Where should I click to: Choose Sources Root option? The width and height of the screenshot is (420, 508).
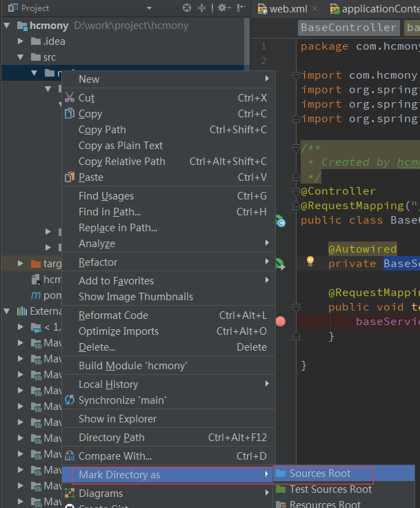(344, 473)
